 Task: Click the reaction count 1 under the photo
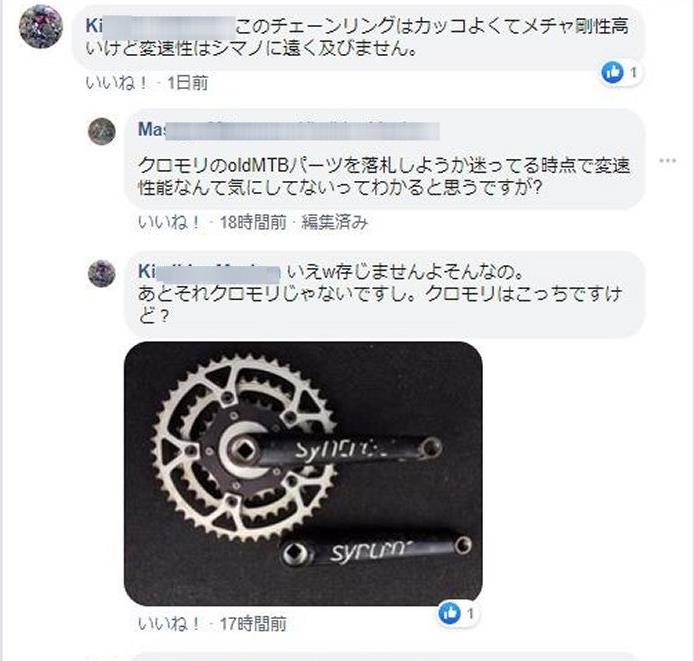click(x=470, y=614)
